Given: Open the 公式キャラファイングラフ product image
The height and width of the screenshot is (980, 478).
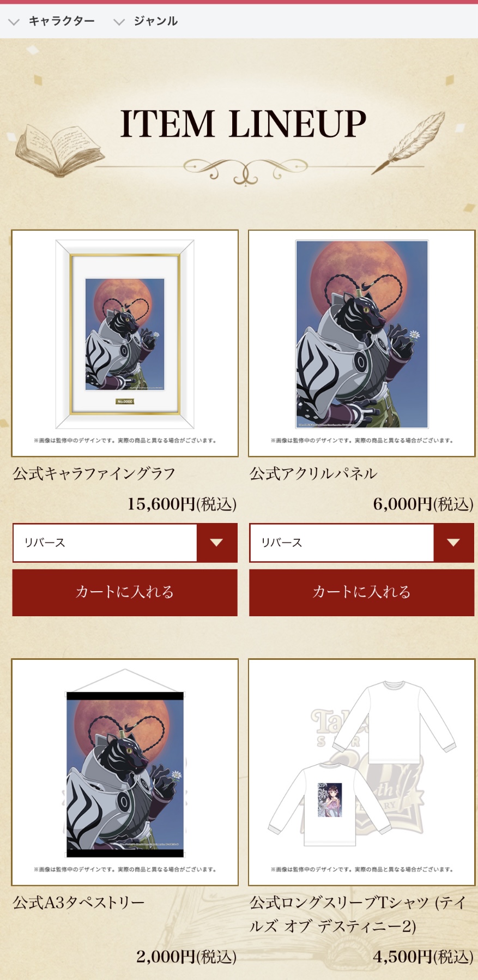Looking at the screenshot, I should coord(125,343).
